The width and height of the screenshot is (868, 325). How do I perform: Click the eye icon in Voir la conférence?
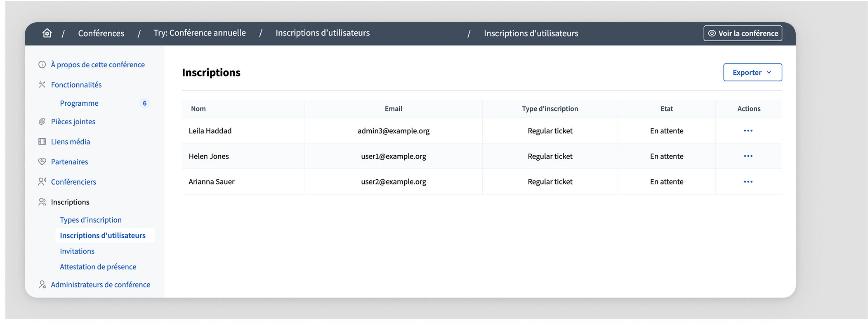pyautogui.click(x=712, y=33)
